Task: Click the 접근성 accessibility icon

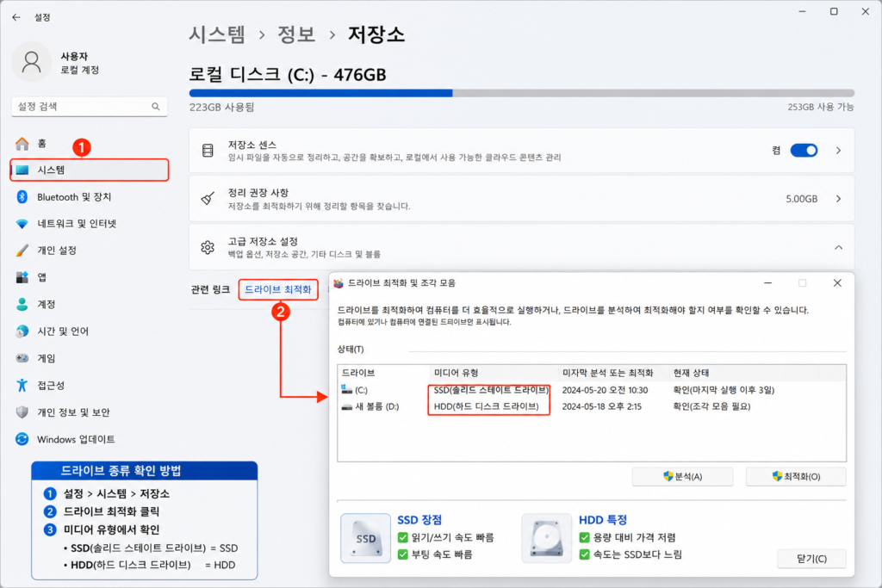Action: (22, 385)
